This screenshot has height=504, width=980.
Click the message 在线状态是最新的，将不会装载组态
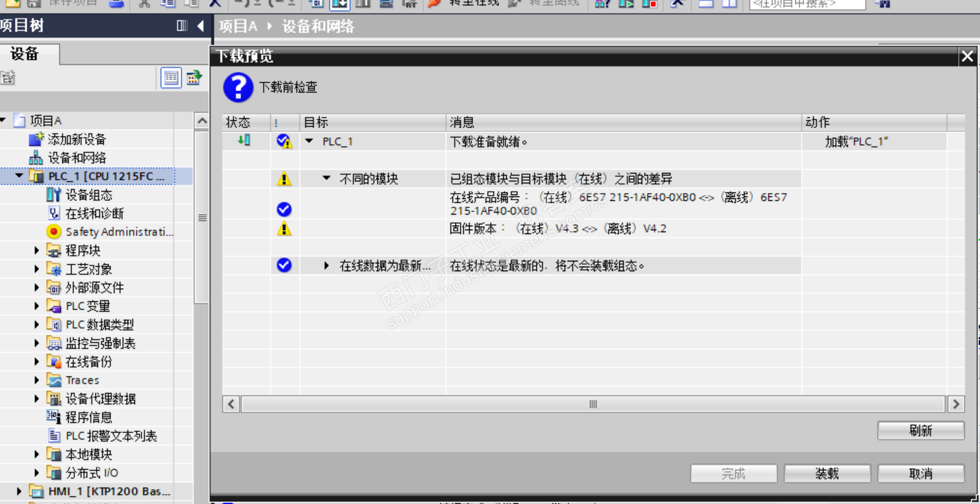pyautogui.click(x=547, y=265)
